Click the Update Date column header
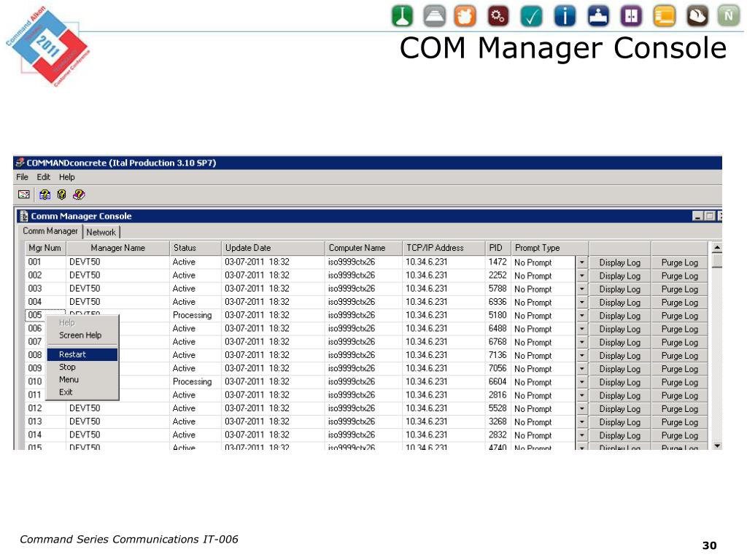The image size is (747, 560). coord(273,248)
